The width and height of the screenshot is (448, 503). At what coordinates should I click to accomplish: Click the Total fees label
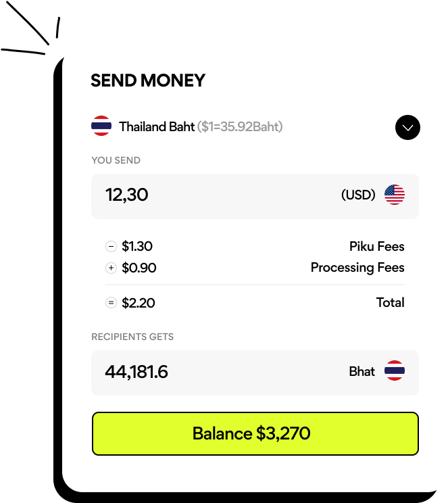coord(390,303)
